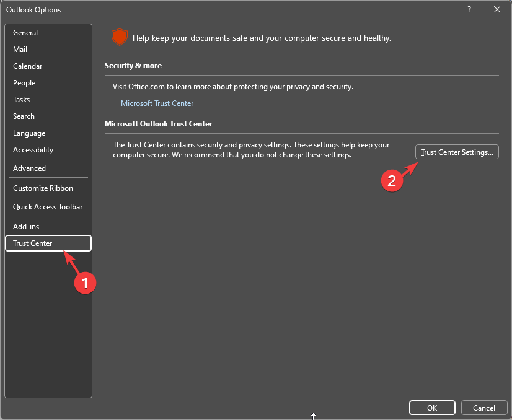512x420 pixels.
Task: Click the Help question mark icon
Action: [x=469, y=9]
